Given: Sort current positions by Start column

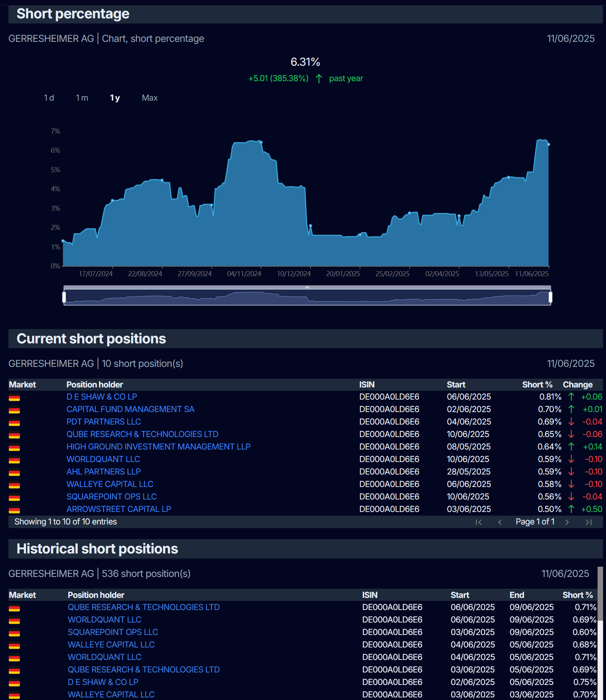Looking at the screenshot, I should tap(456, 385).
